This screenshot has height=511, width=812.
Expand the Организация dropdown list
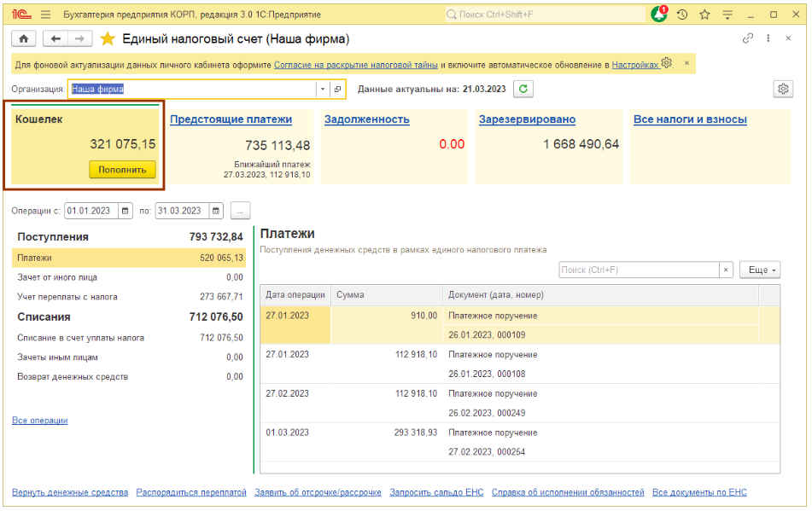coord(322,89)
